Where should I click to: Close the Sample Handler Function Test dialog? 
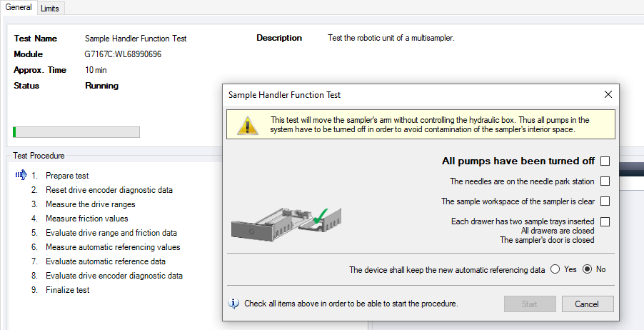tap(608, 94)
